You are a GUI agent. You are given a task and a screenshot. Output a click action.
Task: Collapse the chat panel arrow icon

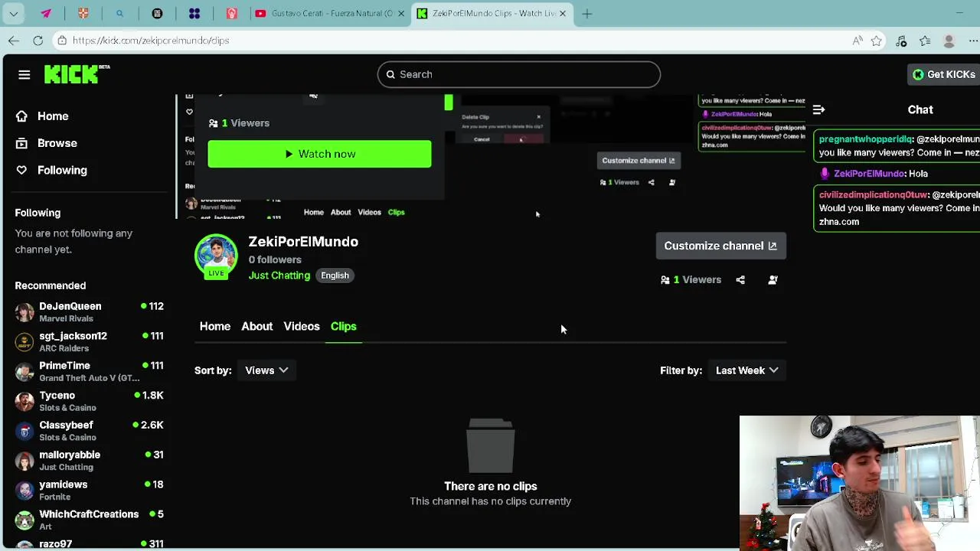pyautogui.click(x=818, y=109)
